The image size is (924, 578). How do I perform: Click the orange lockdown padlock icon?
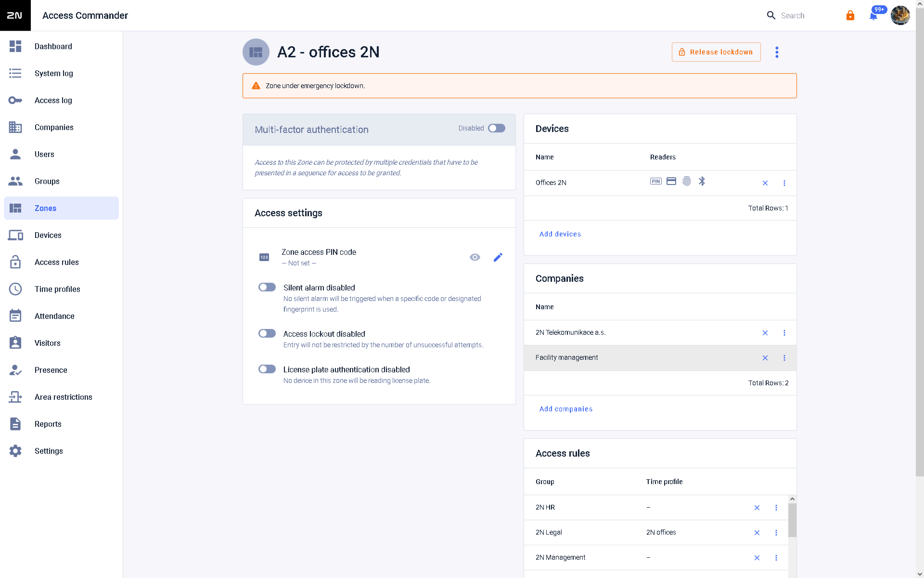(850, 15)
